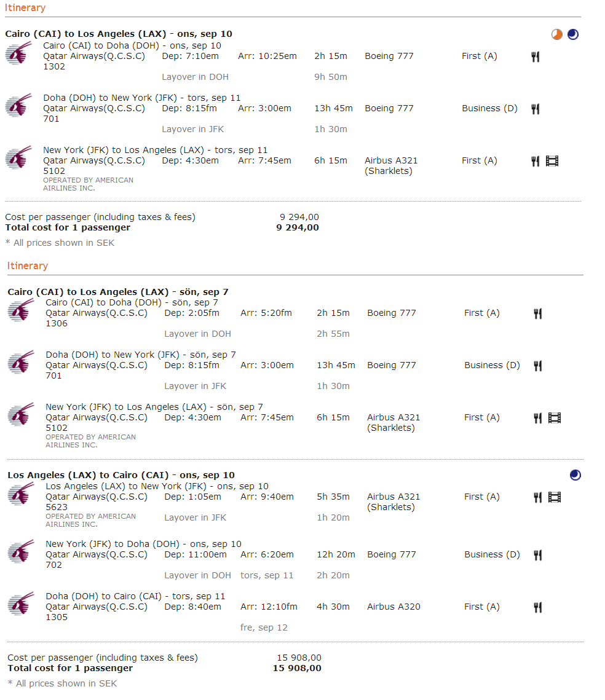Click the meal icon on flight 1305
The width and height of the screenshot is (605, 700).
(538, 608)
